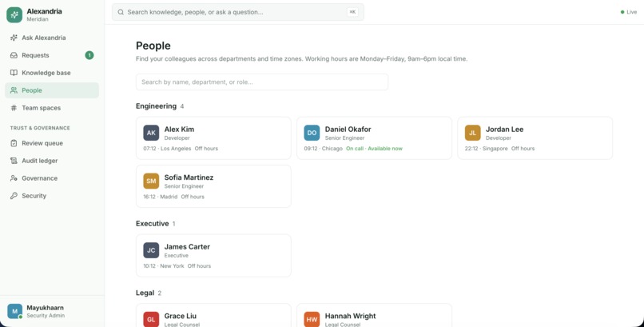Screen dimensions: 644x327
Task: Click the Trust & Governance section label
Action: (x=40, y=128)
